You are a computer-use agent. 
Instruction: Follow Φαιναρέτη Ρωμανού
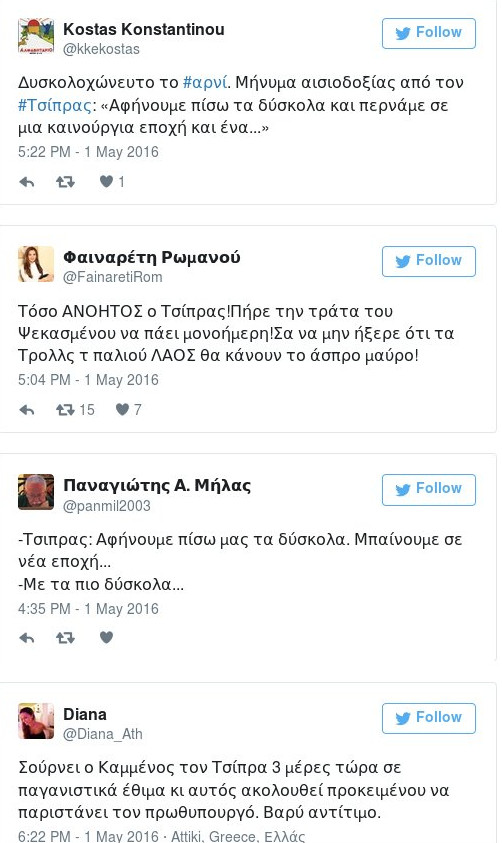(x=429, y=261)
